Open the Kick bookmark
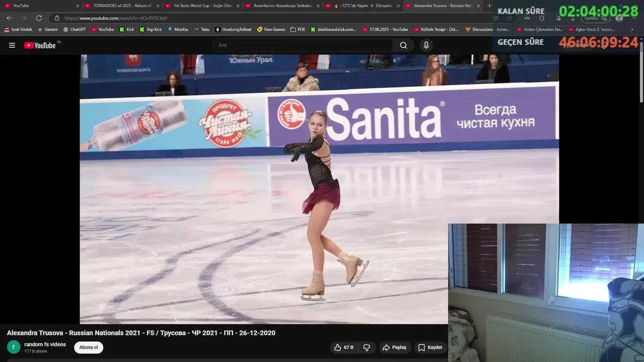Image resolution: width=644 pixels, height=362 pixels. [x=127, y=30]
